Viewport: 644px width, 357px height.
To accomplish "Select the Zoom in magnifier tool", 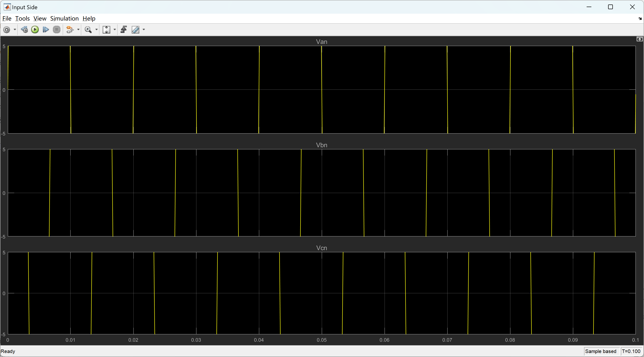I will pos(88,30).
